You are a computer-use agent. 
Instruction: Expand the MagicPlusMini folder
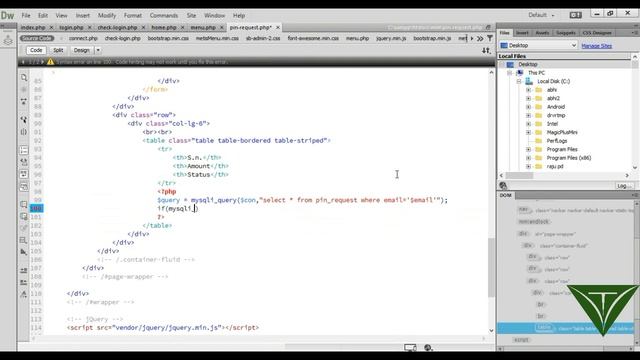[x=528, y=132]
